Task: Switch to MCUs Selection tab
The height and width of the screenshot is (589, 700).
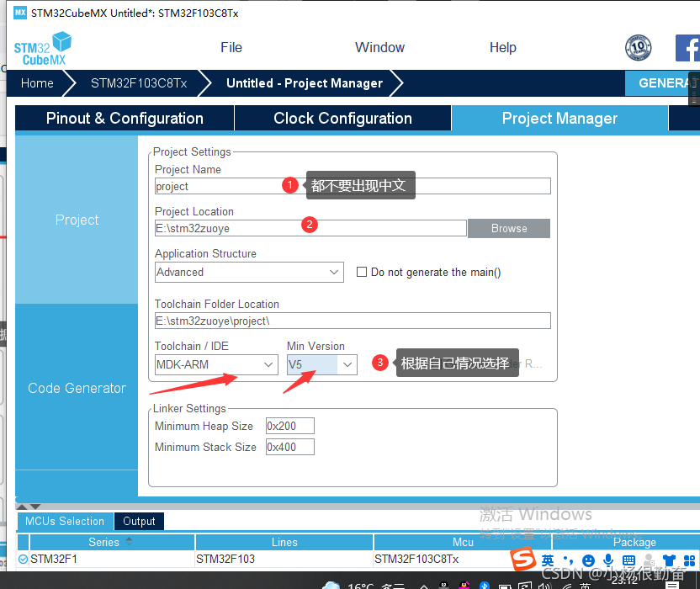Action: 65,521
